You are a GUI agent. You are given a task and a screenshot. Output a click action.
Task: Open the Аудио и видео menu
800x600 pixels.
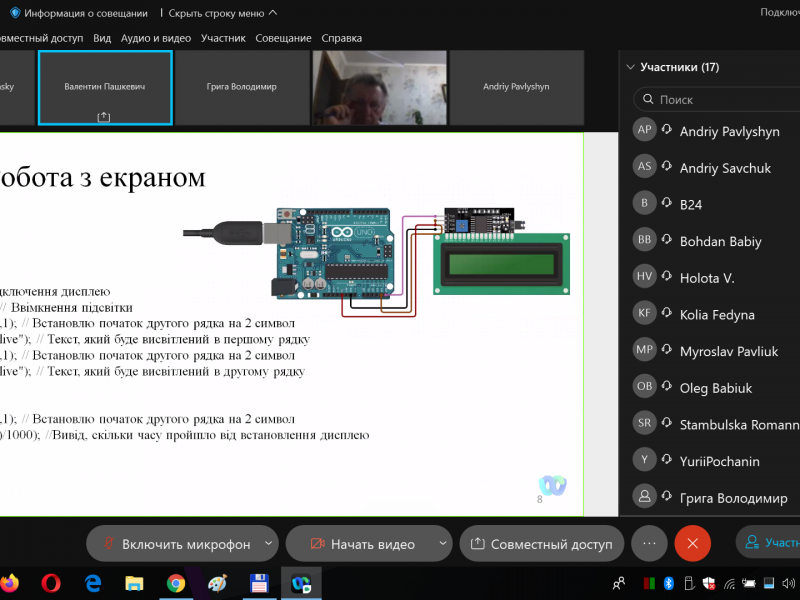[x=155, y=38]
